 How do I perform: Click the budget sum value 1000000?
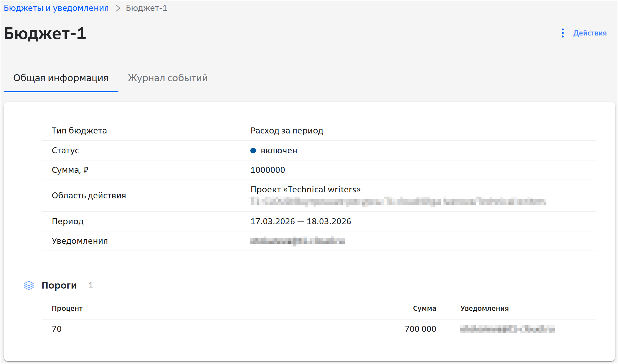(x=267, y=170)
